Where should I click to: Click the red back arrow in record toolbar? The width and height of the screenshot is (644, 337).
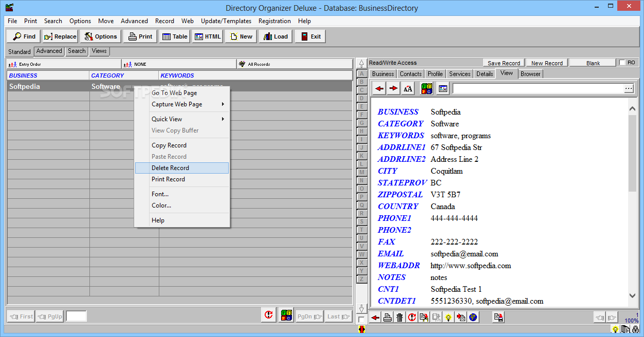(x=376, y=317)
